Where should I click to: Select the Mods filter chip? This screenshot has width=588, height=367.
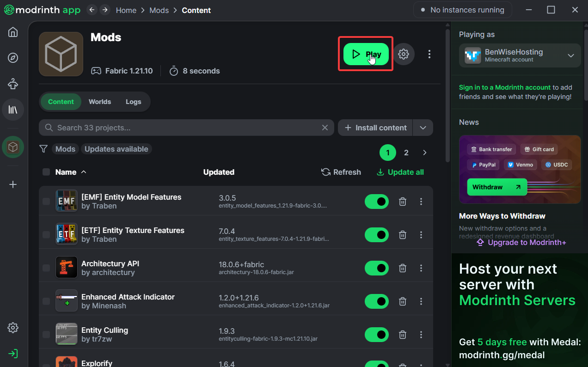coord(66,149)
